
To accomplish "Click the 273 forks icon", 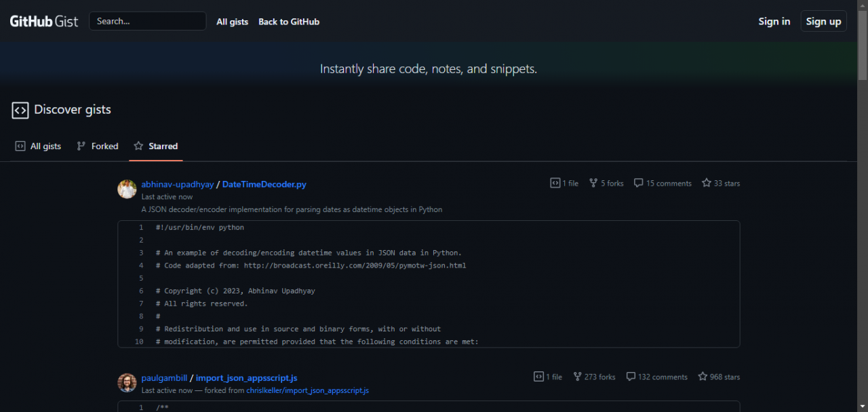I will coord(577,377).
